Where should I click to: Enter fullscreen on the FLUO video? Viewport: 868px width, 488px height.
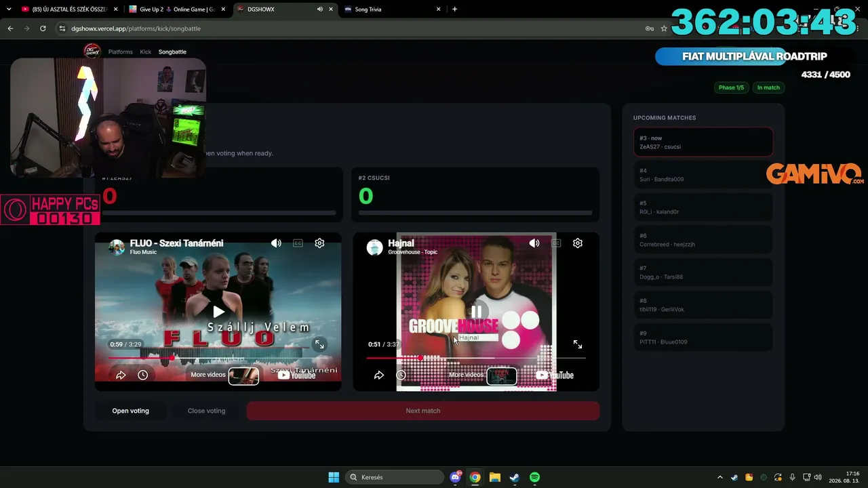coord(319,344)
